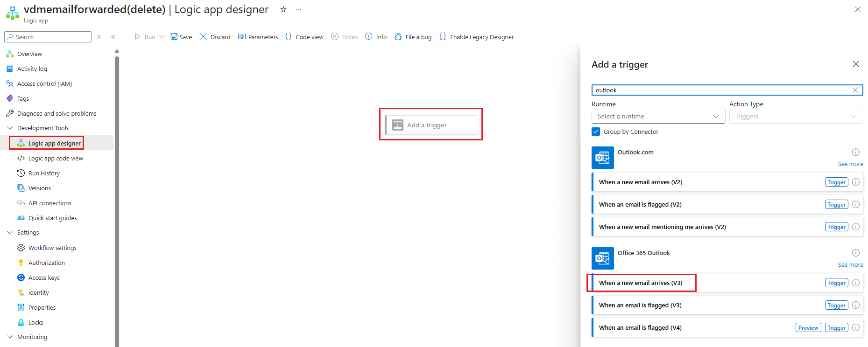The height and width of the screenshot is (347, 868).
Task: Select When a new email mentioning me arrives (V2)
Action: [727, 227]
